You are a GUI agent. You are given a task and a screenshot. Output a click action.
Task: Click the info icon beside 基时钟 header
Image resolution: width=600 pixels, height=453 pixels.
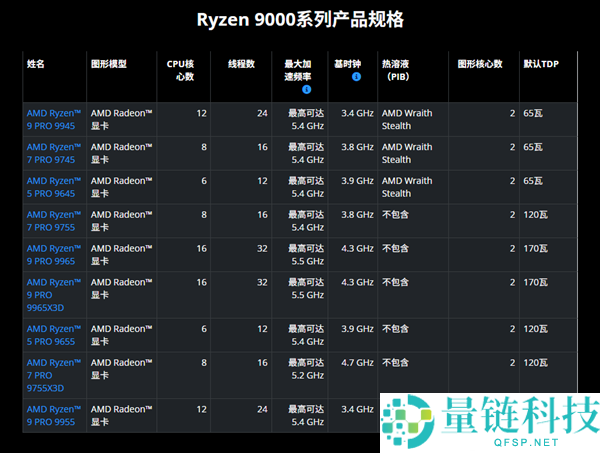356,77
